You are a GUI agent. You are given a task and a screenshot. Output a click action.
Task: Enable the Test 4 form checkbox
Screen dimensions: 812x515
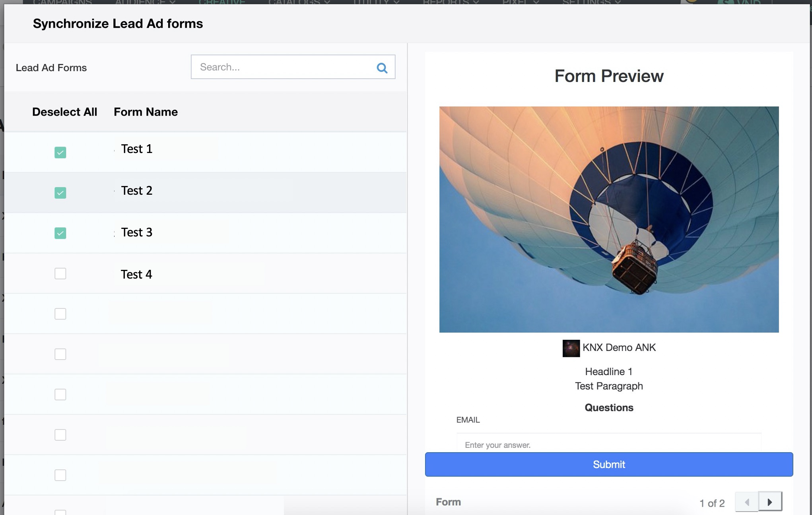pos(60,273)
